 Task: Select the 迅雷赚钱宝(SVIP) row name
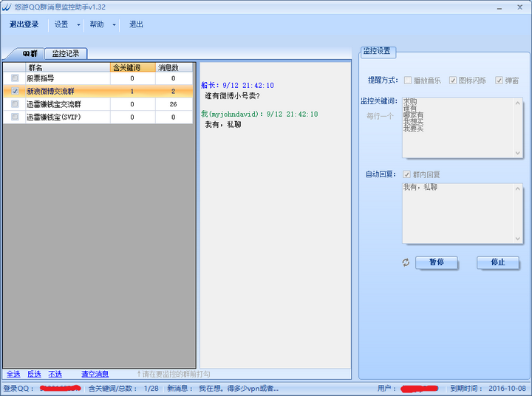pos(54,117)
